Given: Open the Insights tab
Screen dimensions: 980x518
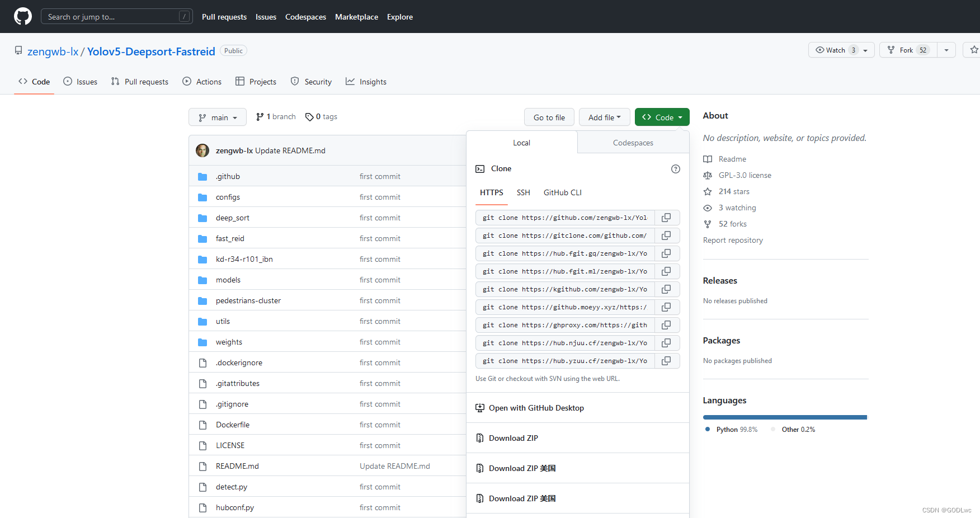Looking at the screenshot, I should click(366, 82).
